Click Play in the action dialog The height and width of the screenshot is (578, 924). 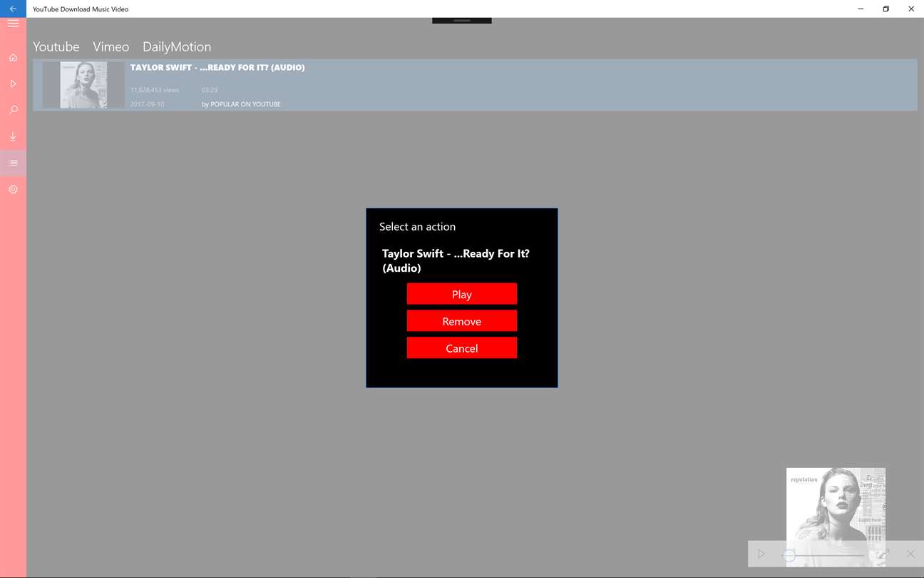pyautogui.click(x=462, y=294)
